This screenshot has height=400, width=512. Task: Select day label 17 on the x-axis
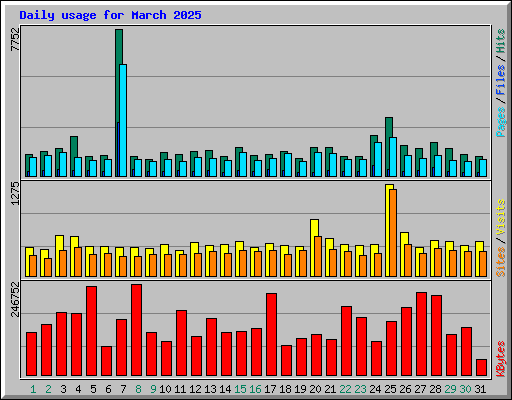point(270,389)
